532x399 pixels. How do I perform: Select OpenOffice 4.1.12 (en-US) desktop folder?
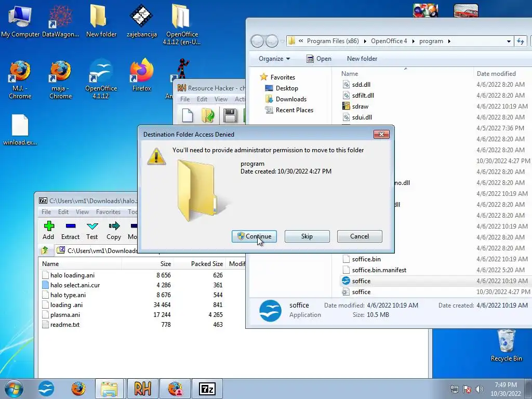tap(181, 24)
